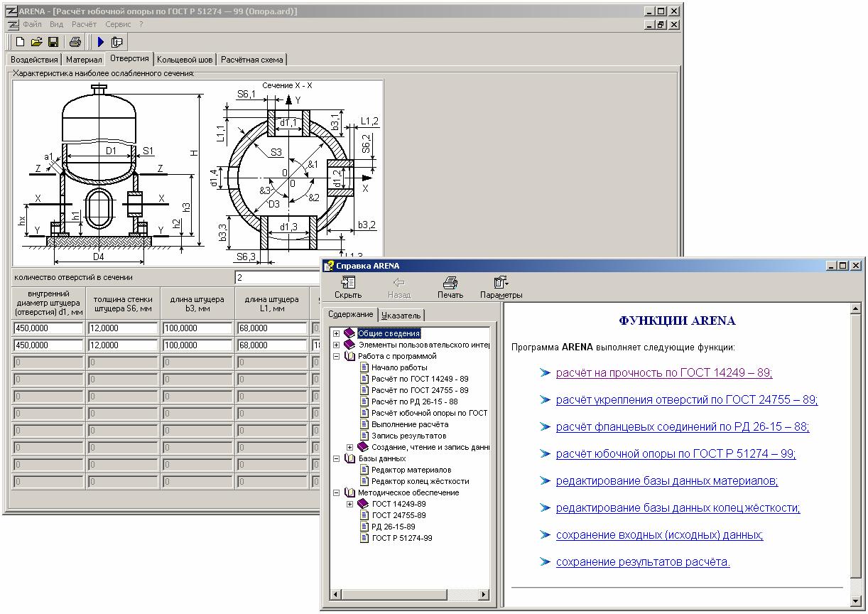Viewport: 868px width, 614px height.
Task: Open the Редактор колец жёсткости topic
Action: tap(420, 481)
